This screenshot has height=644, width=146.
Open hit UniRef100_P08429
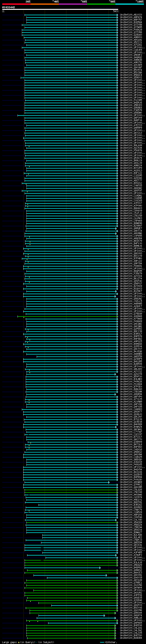click(x=131, y=30)
